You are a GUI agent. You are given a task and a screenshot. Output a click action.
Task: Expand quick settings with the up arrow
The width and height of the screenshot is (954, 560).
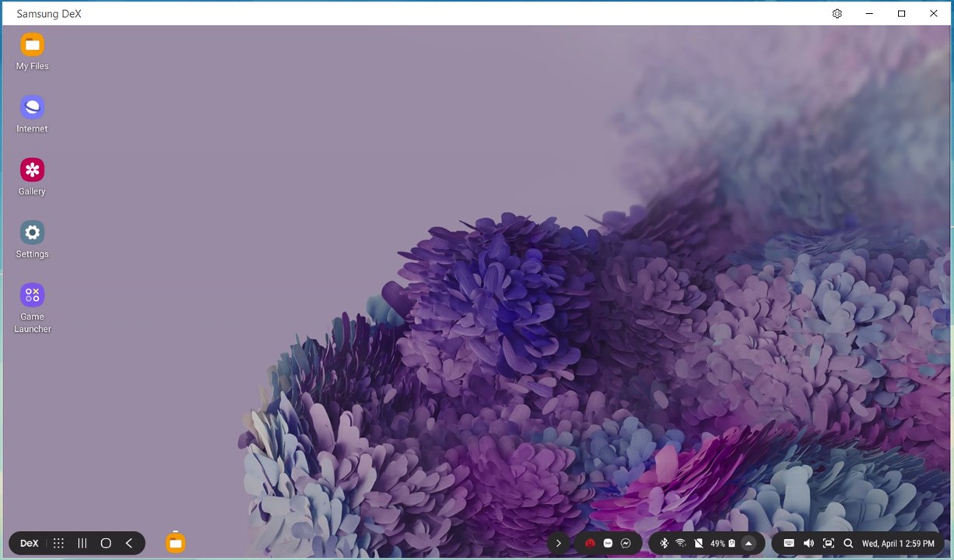click(749, 544)
